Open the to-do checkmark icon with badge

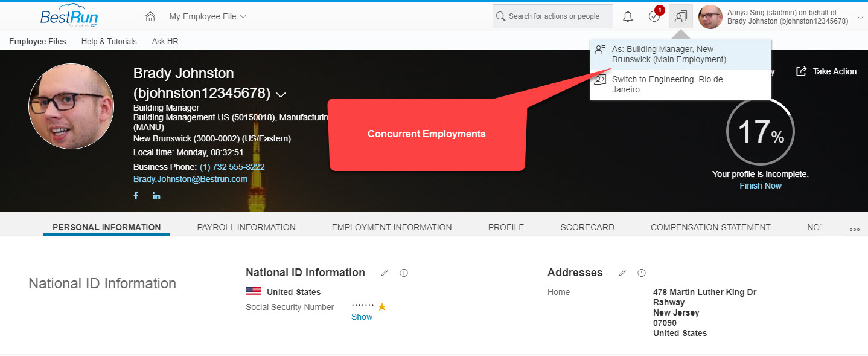point(655,15)
